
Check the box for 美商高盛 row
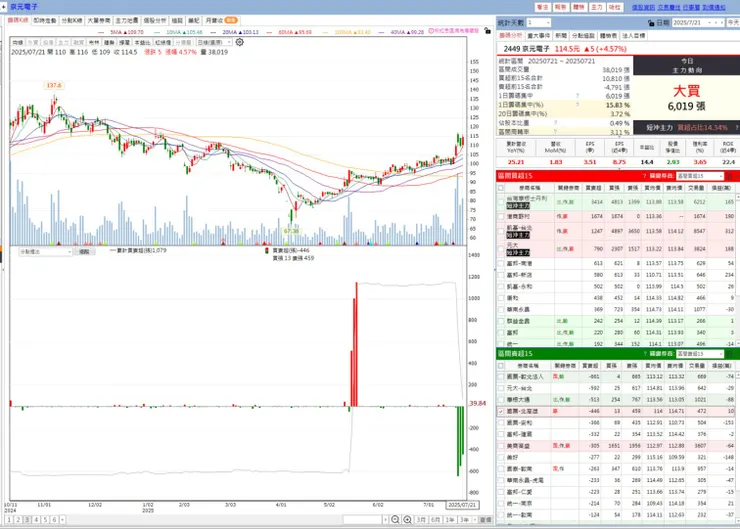(x=501, y=445)
